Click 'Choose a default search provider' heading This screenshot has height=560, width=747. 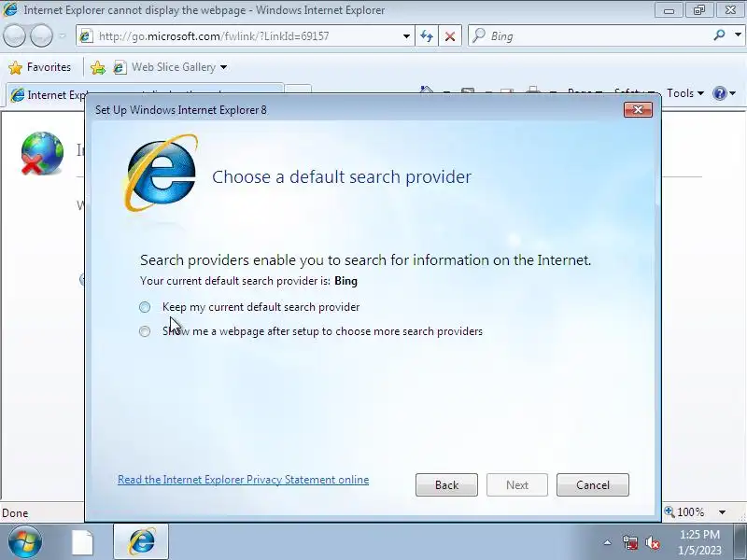[342, 176]
